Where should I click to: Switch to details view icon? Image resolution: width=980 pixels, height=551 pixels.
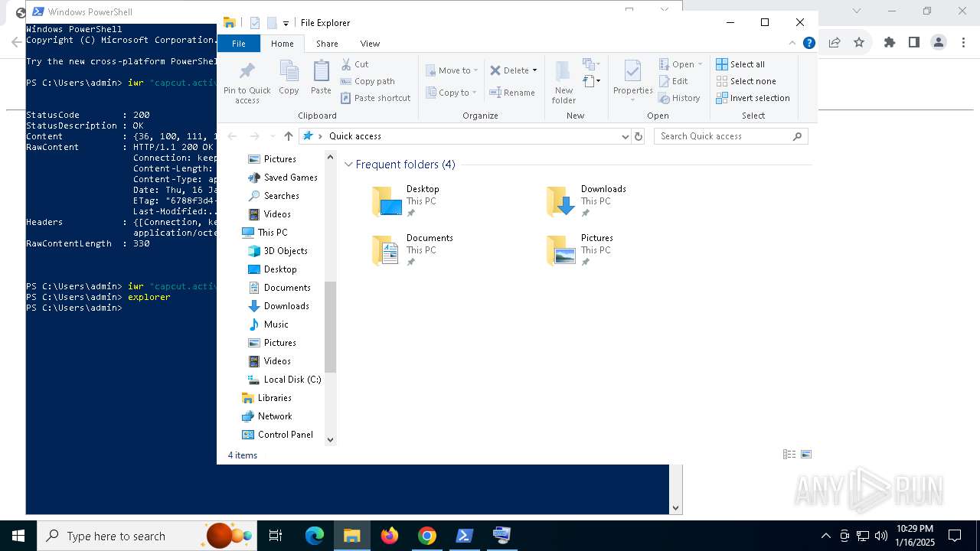[789, 455]
